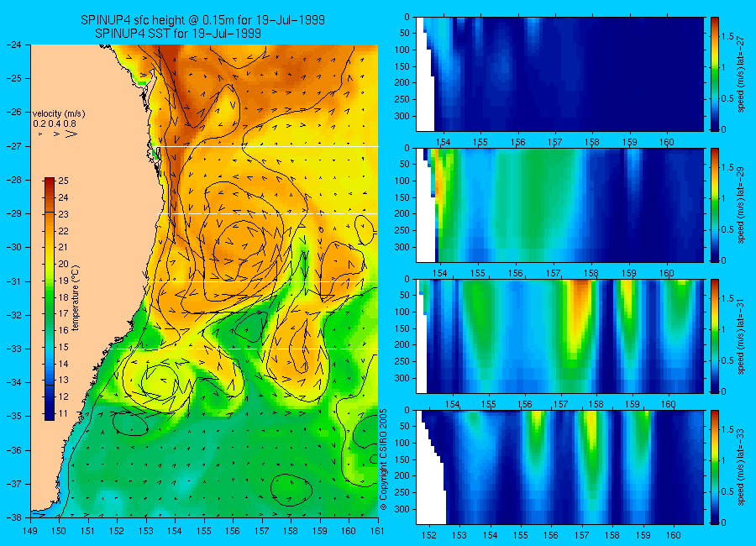The width and height of the screenshot is (756, 546).
Task: Click the subtitle 'SPINUP4 SST for 19-Jul-1999'
Action: pos(178,34)
